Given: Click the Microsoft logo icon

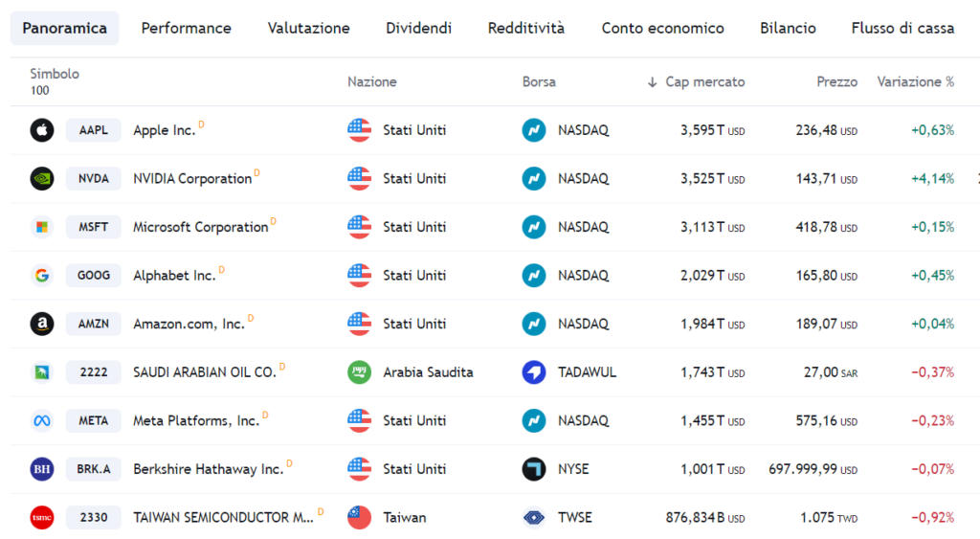Looking at the screenshot, I should point(42,227).
